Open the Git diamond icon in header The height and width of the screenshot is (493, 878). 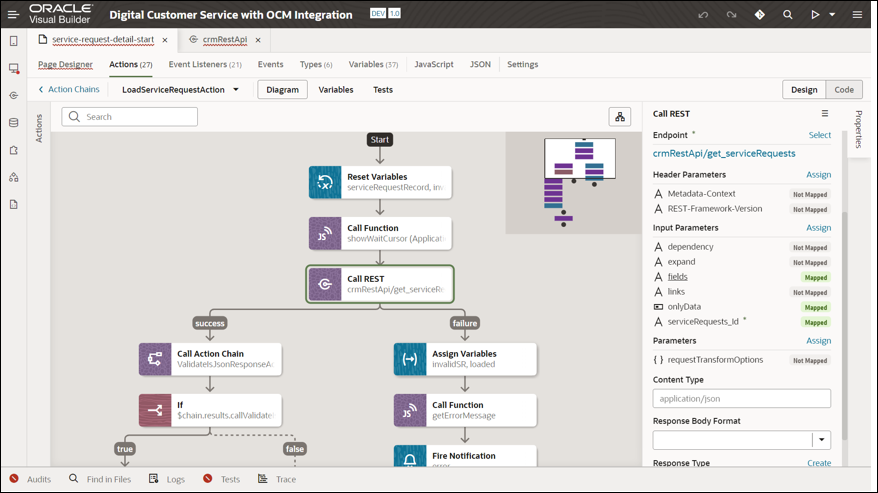pyautogui.click(x=759, y=15)
